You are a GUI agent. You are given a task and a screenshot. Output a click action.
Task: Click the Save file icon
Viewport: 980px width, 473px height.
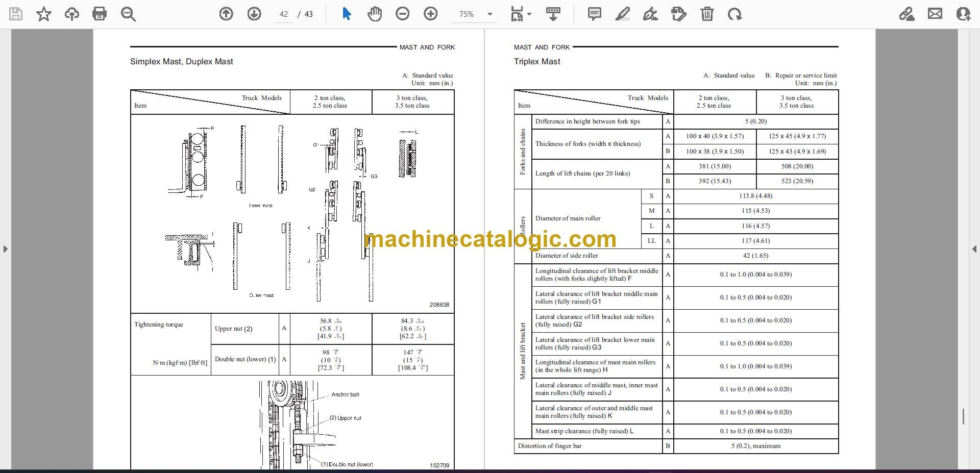point(16,14)
